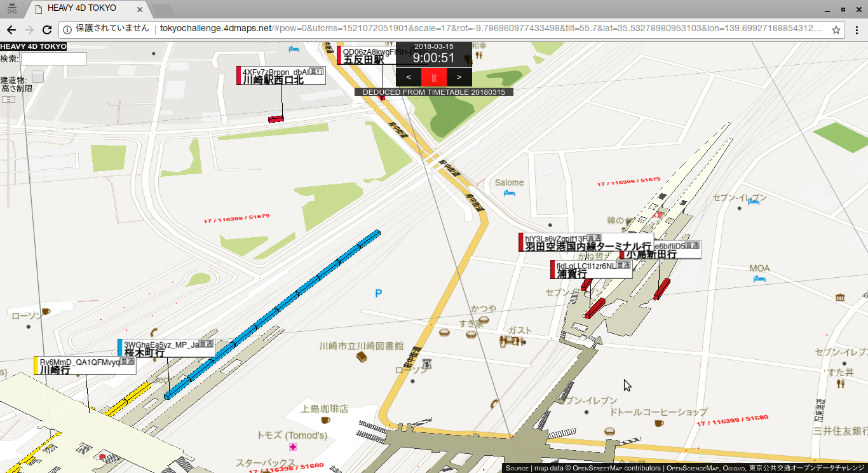Select the 桜木町行 train label
Screen dimensions: 868x473
click(166, 348)
